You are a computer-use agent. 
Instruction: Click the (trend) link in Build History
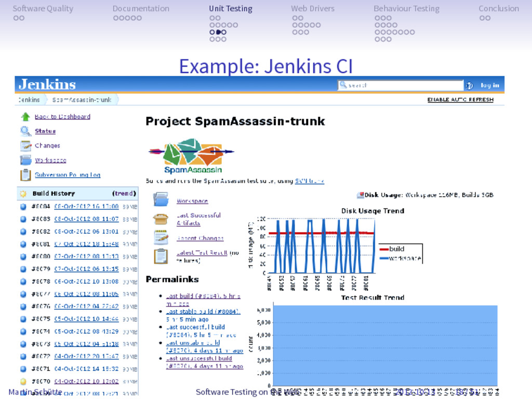coord(124,193)
